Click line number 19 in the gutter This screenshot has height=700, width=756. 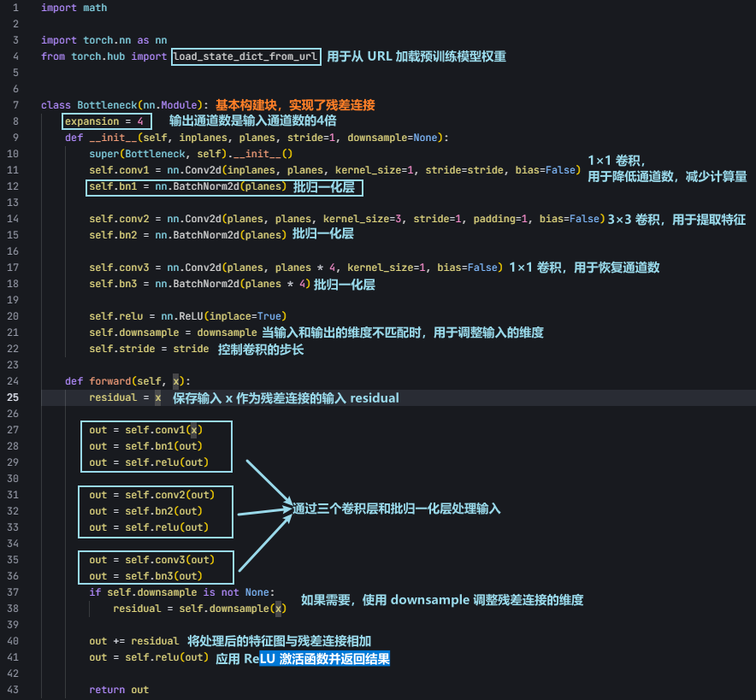point(13,300)
